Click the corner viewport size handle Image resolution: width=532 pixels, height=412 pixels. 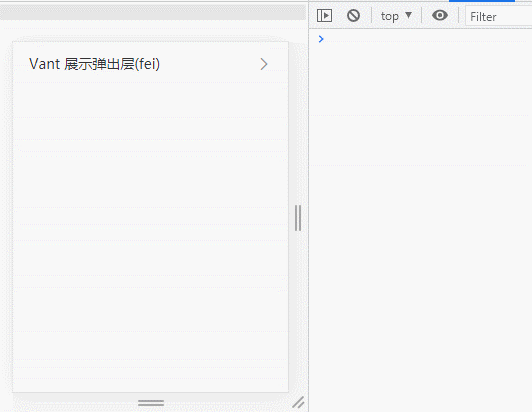[x=298, y=402]
